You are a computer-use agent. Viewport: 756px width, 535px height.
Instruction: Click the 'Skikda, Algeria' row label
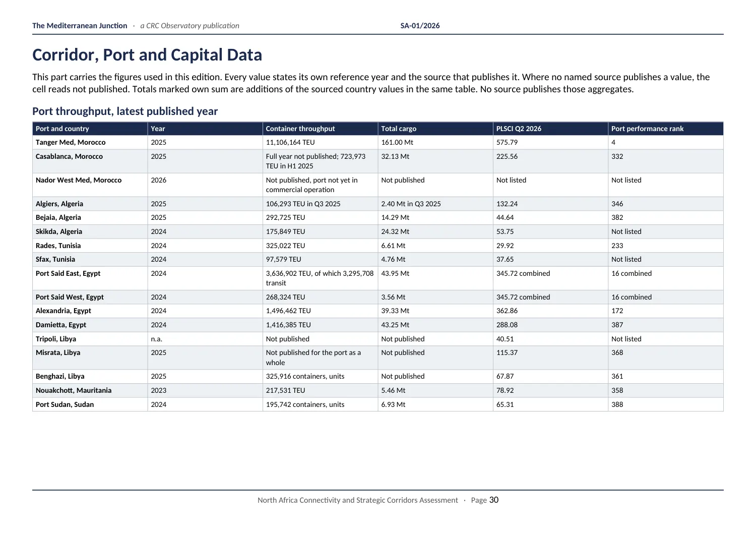59,231
